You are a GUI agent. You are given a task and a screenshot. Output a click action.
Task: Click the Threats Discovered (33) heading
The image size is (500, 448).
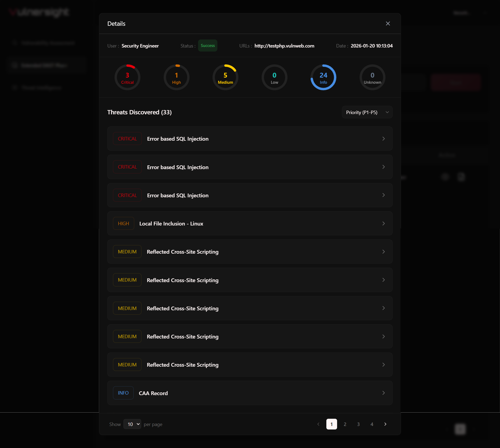coord(139,112)
